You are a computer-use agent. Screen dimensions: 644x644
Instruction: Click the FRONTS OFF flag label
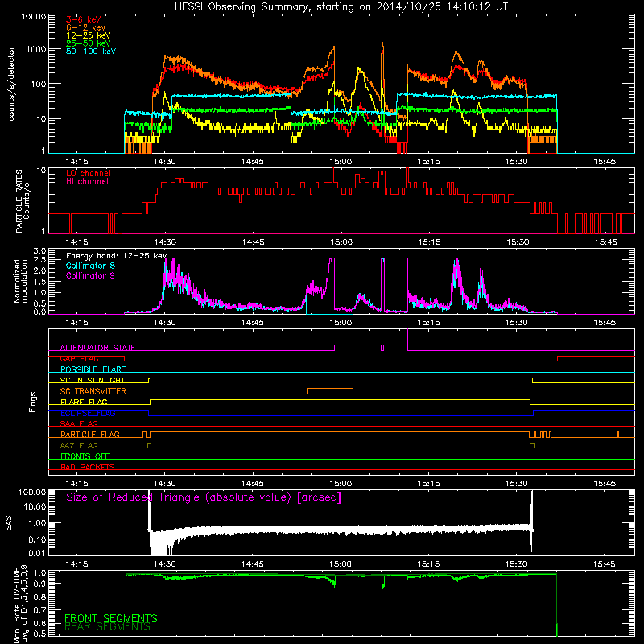click(85, 456)
